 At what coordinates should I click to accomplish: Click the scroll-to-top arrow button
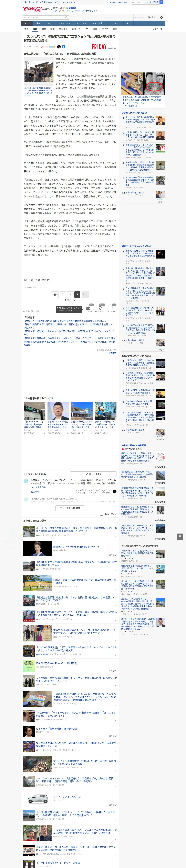[180, 537]
